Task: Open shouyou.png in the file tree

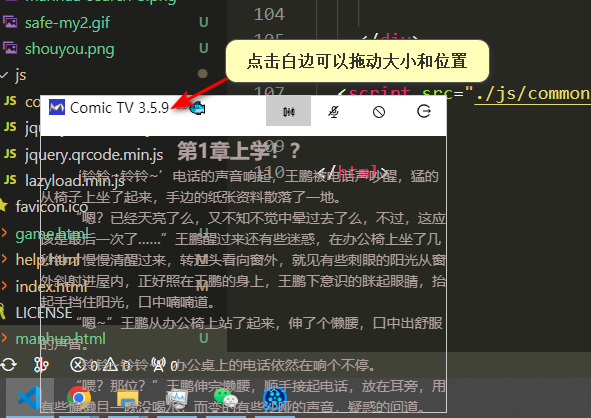Action: (x=69, y=49)
